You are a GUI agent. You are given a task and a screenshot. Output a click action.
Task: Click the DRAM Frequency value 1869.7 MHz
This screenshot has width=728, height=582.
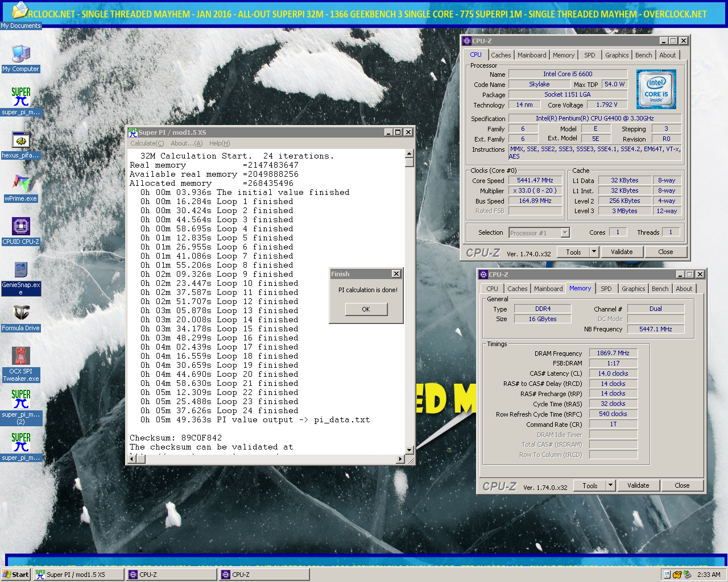tap(613, 353)
